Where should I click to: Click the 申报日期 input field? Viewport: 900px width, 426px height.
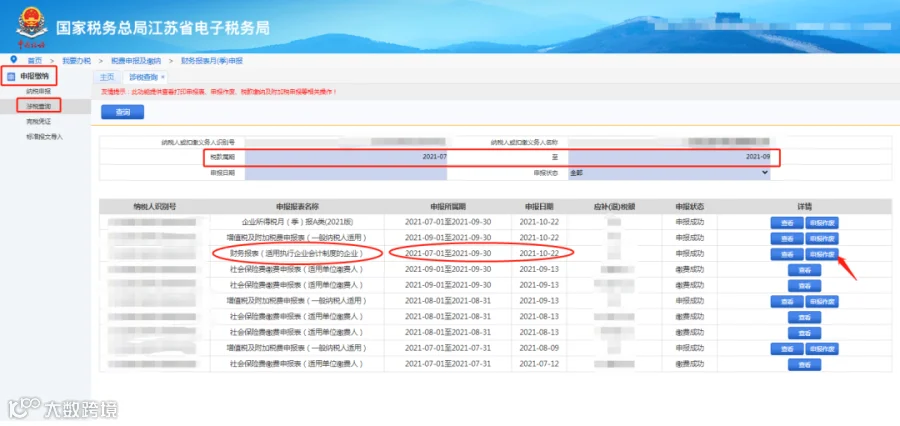click(346, 172)
